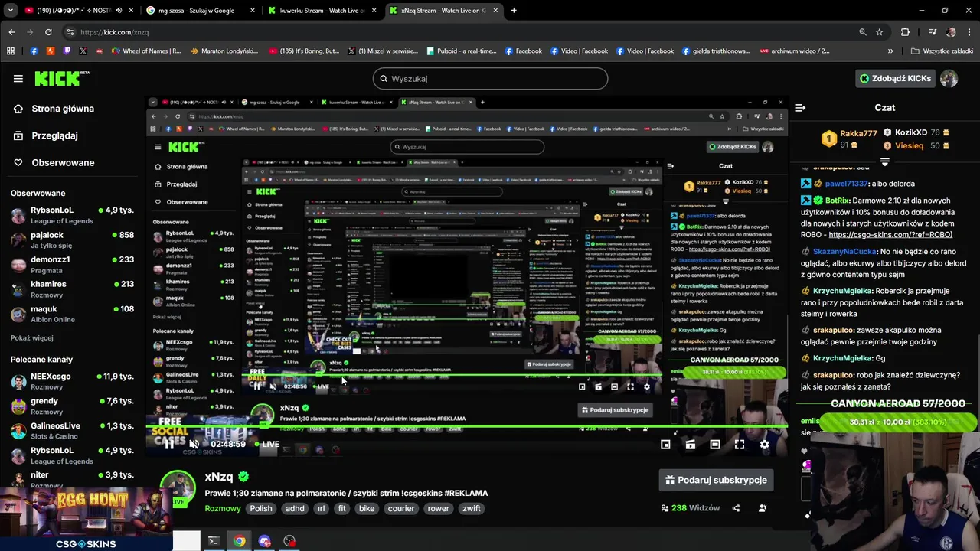This screenshot has height=551, width=980.
Task: Open the terminal icon in the taskbar
Action: (214, 541)
